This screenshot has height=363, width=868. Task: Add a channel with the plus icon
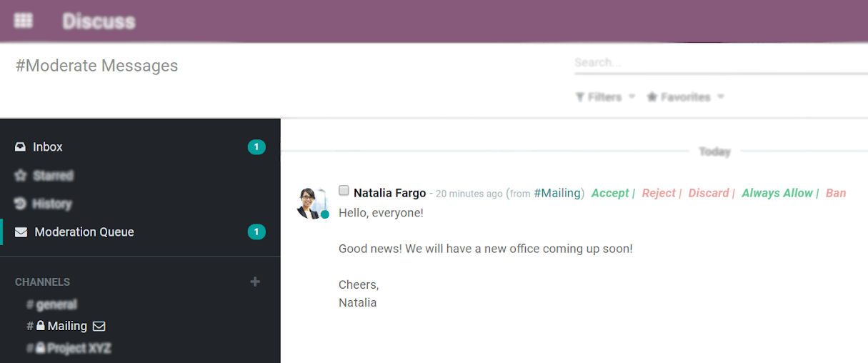(255, 282)
